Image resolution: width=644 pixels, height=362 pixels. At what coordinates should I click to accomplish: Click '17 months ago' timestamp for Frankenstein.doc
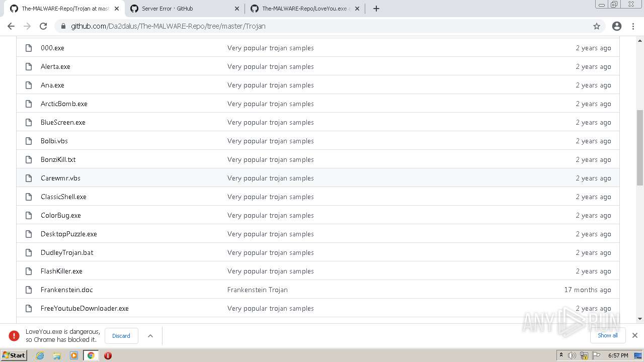(x=588, y=290)
